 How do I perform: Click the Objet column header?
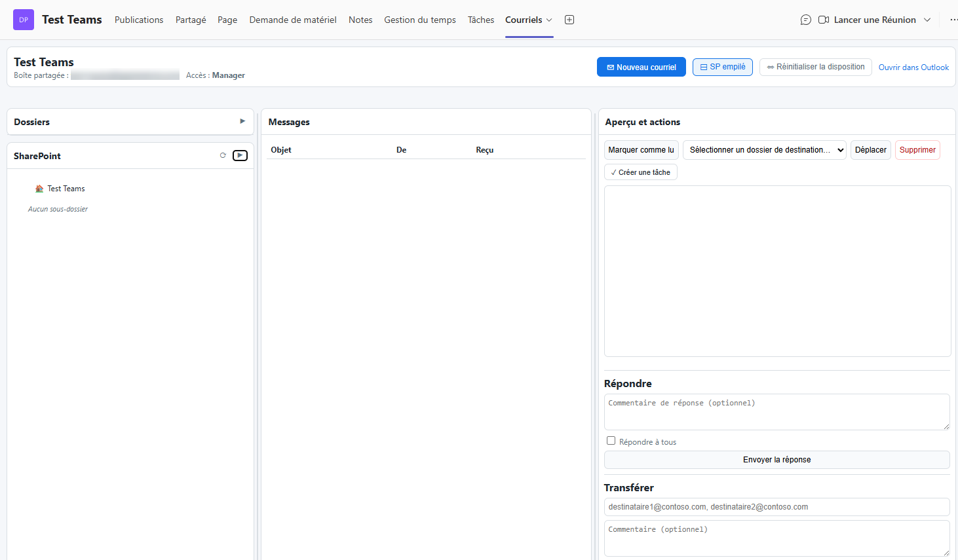(x=281, y=150)
